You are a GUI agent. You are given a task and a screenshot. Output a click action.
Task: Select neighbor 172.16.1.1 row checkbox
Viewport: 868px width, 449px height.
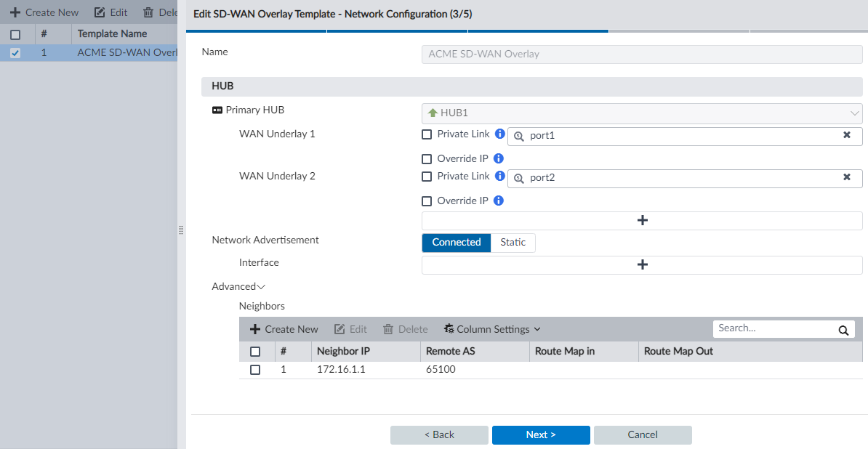[255, 370]
